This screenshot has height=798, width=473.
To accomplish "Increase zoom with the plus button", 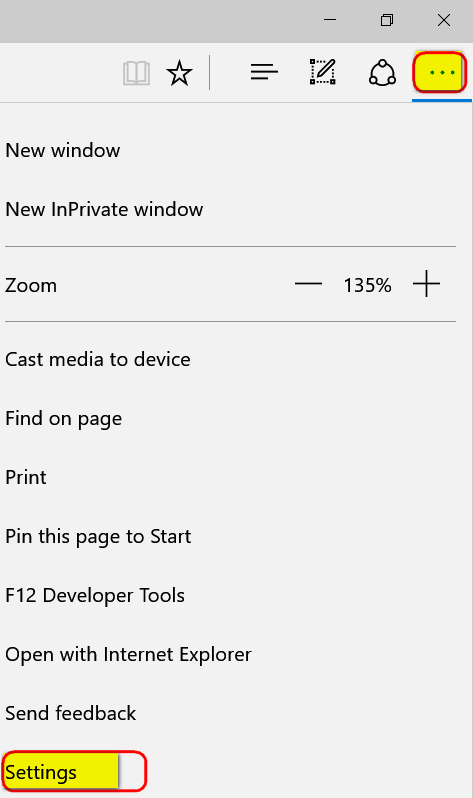I will click(x=426, y=283).
